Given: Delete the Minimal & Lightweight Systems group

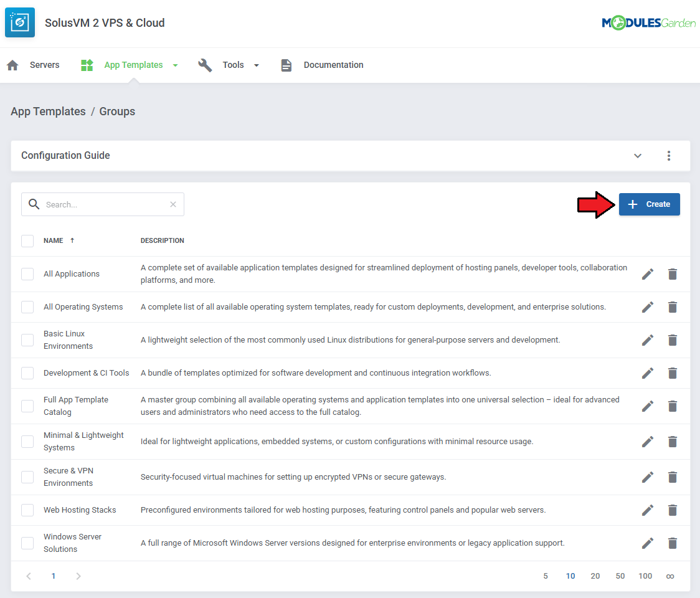Looking at the screenshot, I should tap(673, 441).
